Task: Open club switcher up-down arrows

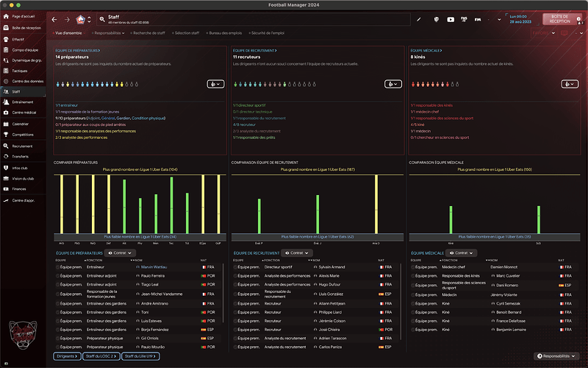Action: (x=89, y=20)
